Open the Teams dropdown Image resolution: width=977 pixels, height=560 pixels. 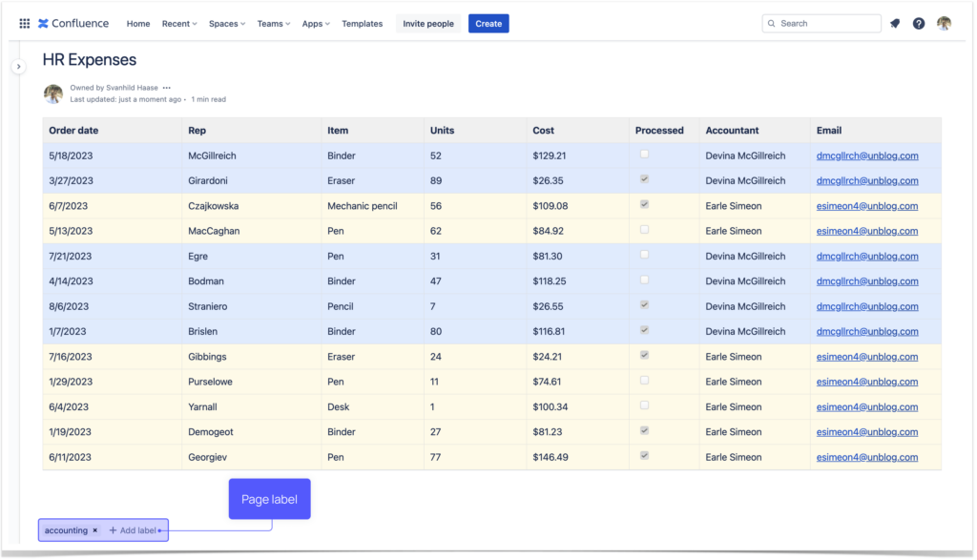[271, 23]
